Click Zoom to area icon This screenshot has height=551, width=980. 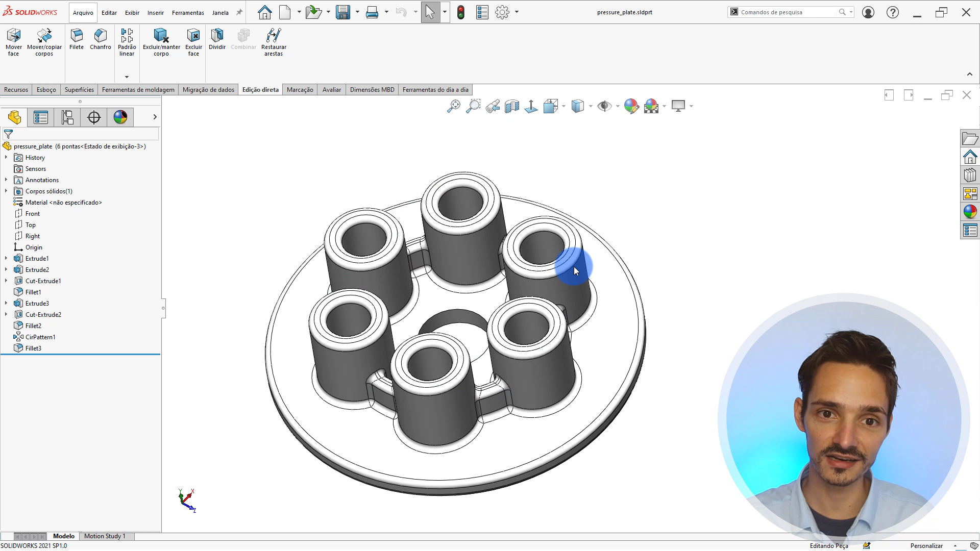tap(473, 106)
